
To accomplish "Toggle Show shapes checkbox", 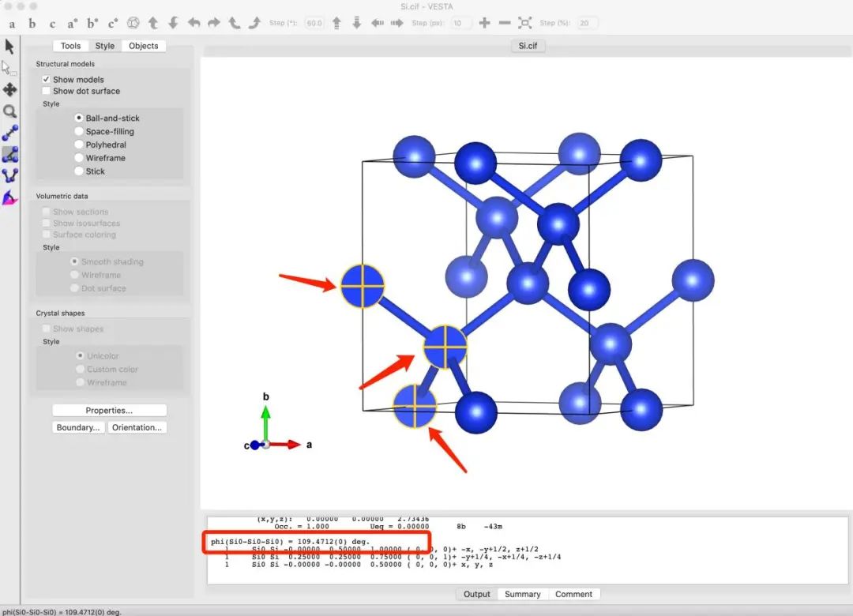I will (47, 329).
